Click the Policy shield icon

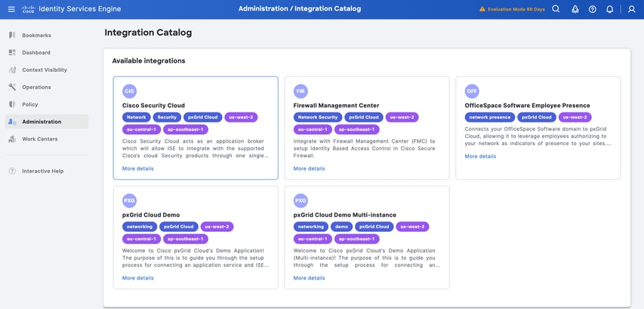point(12,104)
